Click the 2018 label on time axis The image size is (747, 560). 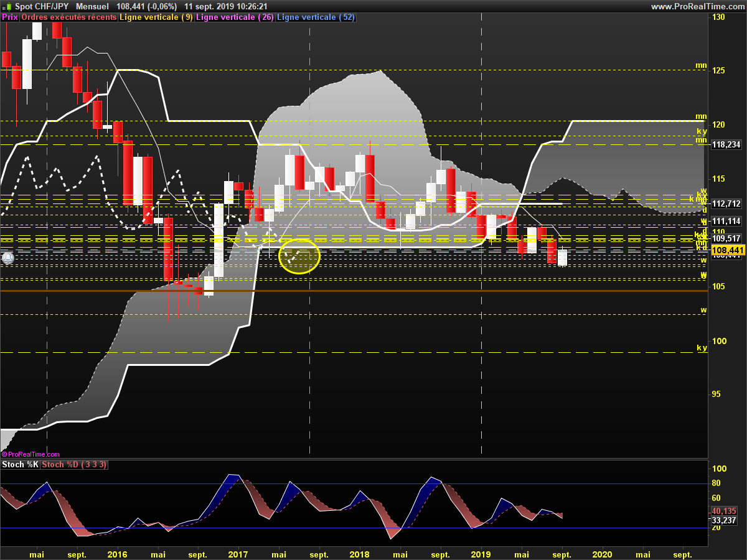pyautogui.click(x=360, y=554)
